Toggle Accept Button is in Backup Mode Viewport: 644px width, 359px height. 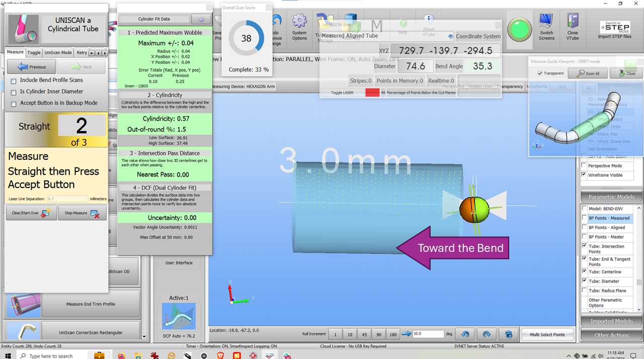tap(14, 104)
